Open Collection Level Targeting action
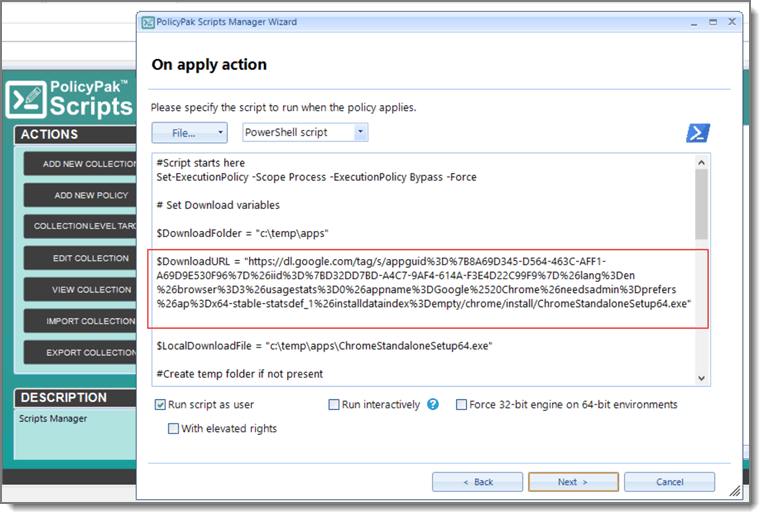 pyautogui.click(x=81, y=226)
